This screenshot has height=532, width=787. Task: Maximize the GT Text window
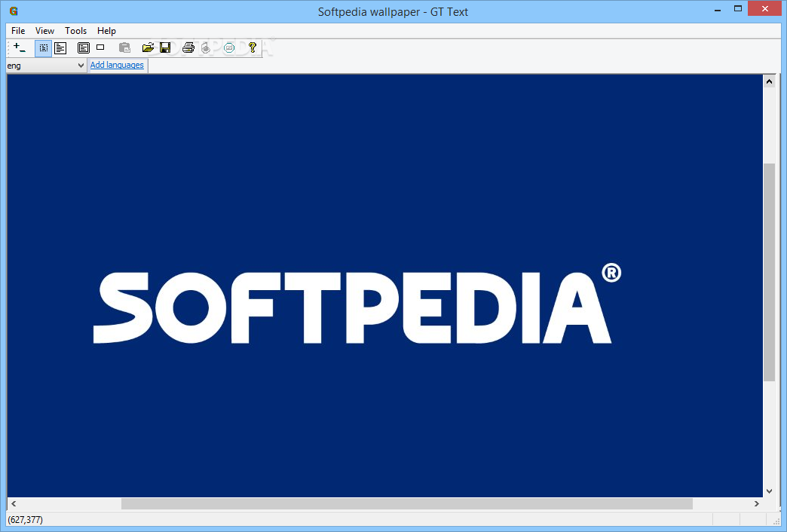click(738, 8)
